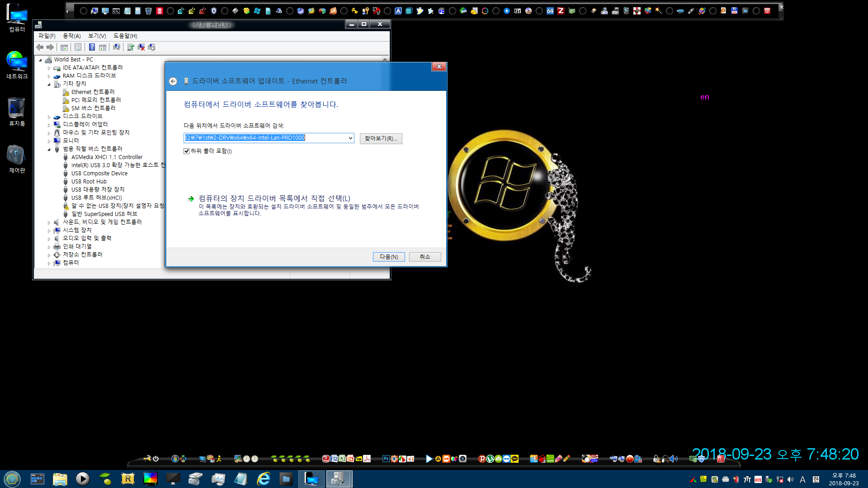The height and width of the screenshot is (488, 868).
Task: Open the Properties toolbar icon in Device Manager
Action: (78, 47)
